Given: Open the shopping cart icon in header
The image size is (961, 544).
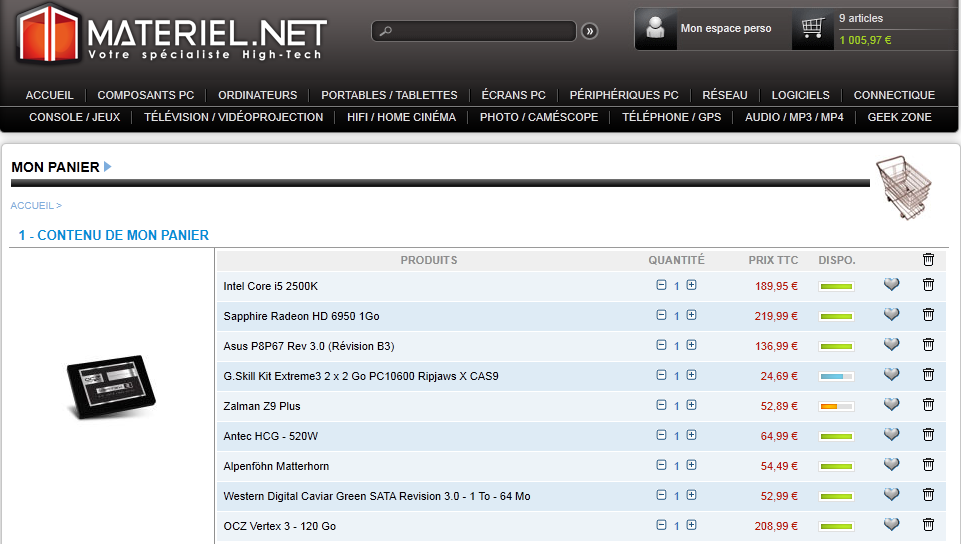Looking at the screenshot, I should click(x=812, y=28).
